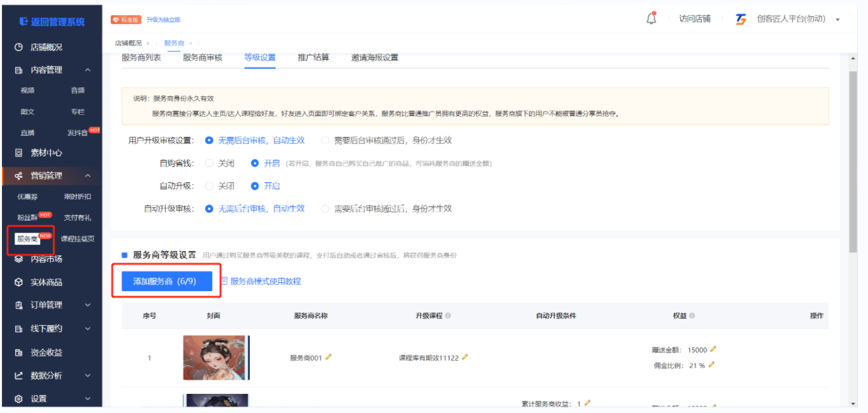The width and height of the screenshot is (868, 413).
Task: Edit 课程库有期效11122 with its pencil icon
Action: 465,357
